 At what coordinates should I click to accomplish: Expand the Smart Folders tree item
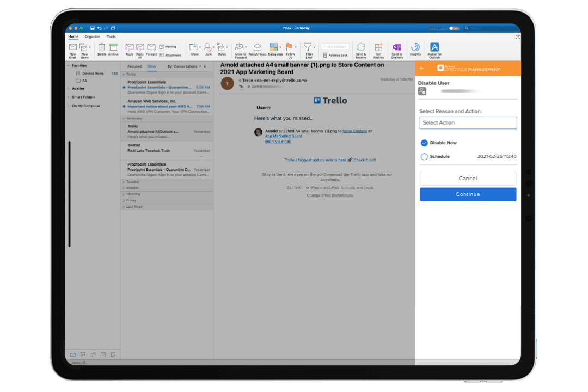tap(68, 97)
